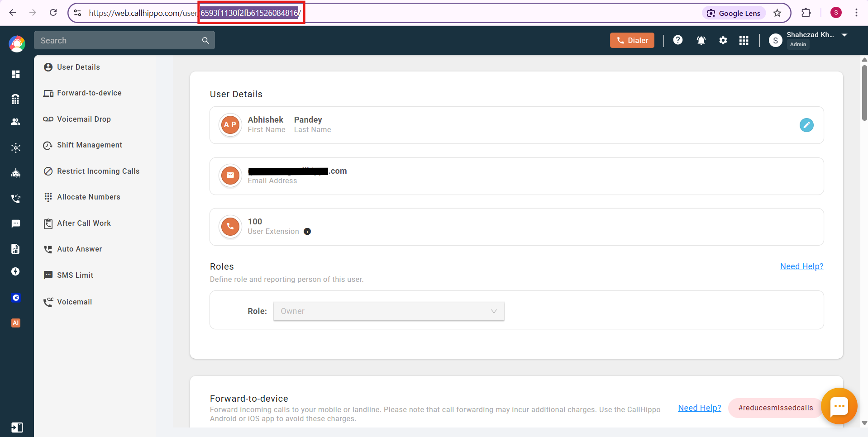868x437 pixels.
Task: Open browser extensions puzzle icon
Action: (806, 13)
